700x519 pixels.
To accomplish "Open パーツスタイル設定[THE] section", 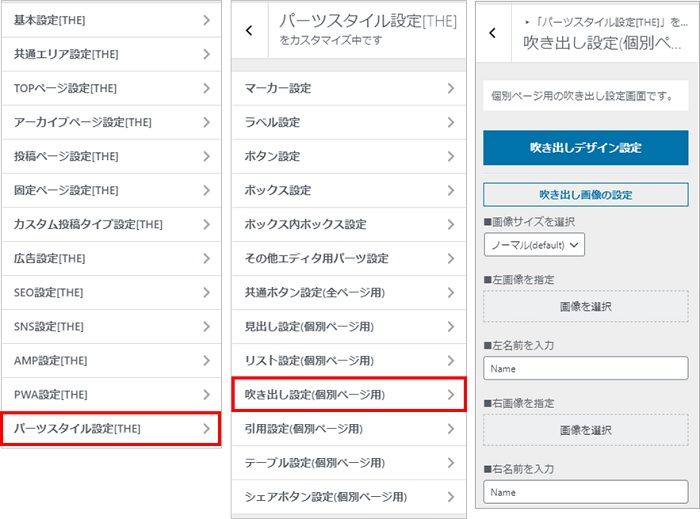I will tap(110, 429).
